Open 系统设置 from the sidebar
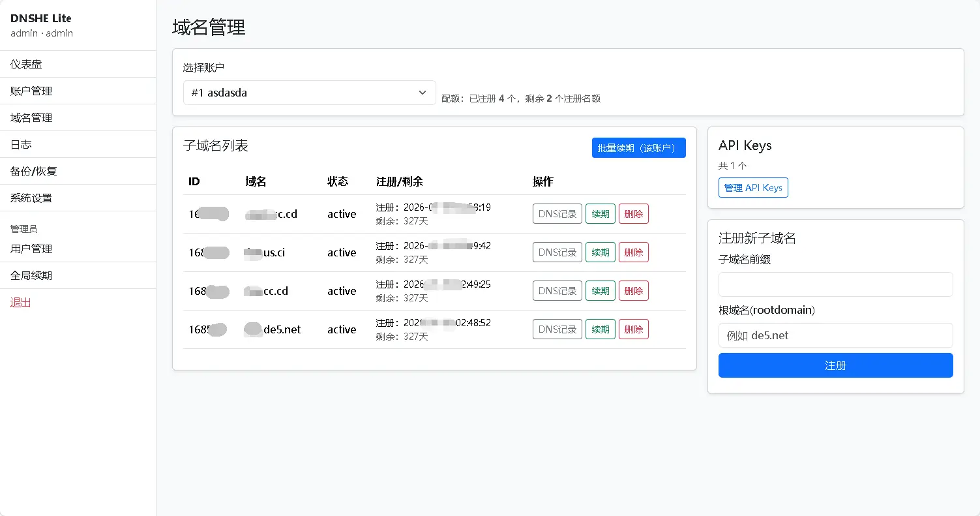 tap(31, 198)
